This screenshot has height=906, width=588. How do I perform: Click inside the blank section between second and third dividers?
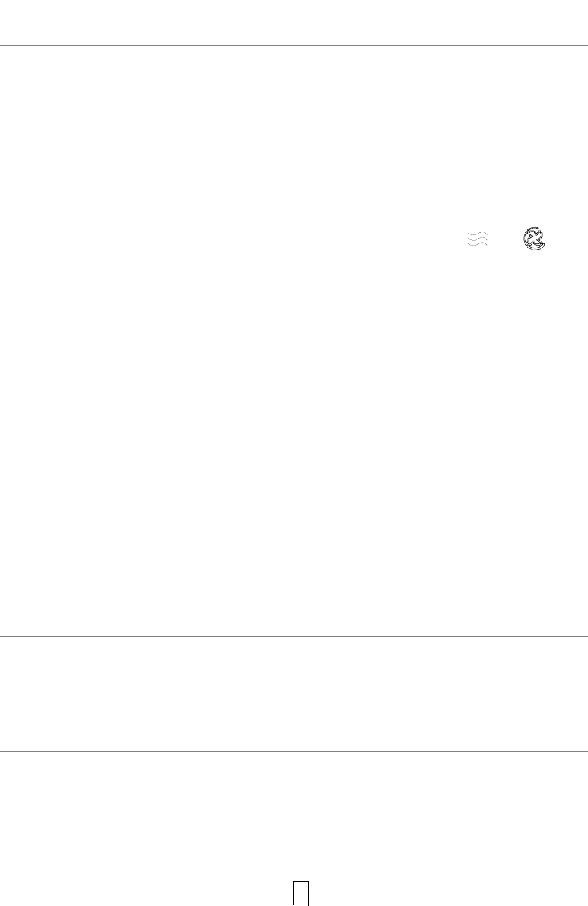point(294,521)
